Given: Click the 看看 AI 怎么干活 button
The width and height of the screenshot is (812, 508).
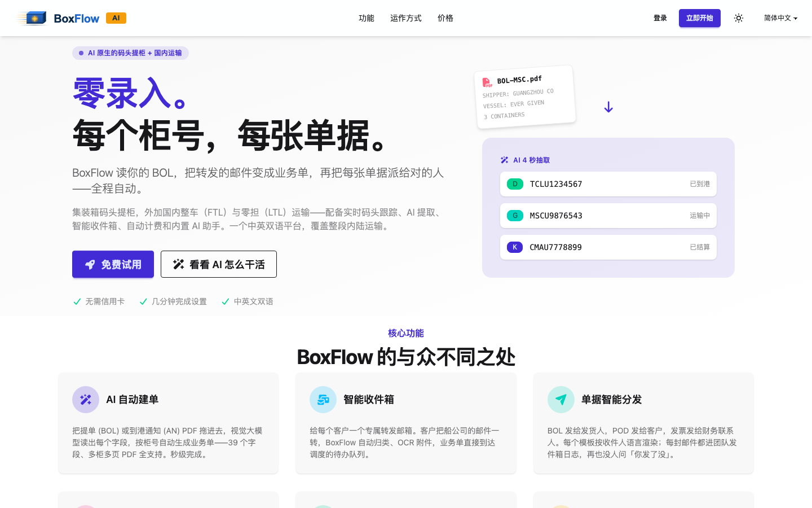Looking at the screenshot, I should 219,264.
